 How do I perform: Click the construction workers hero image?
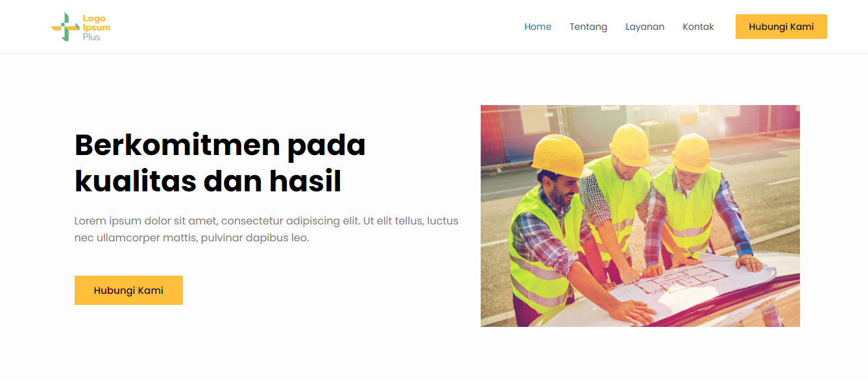point(640,216)
